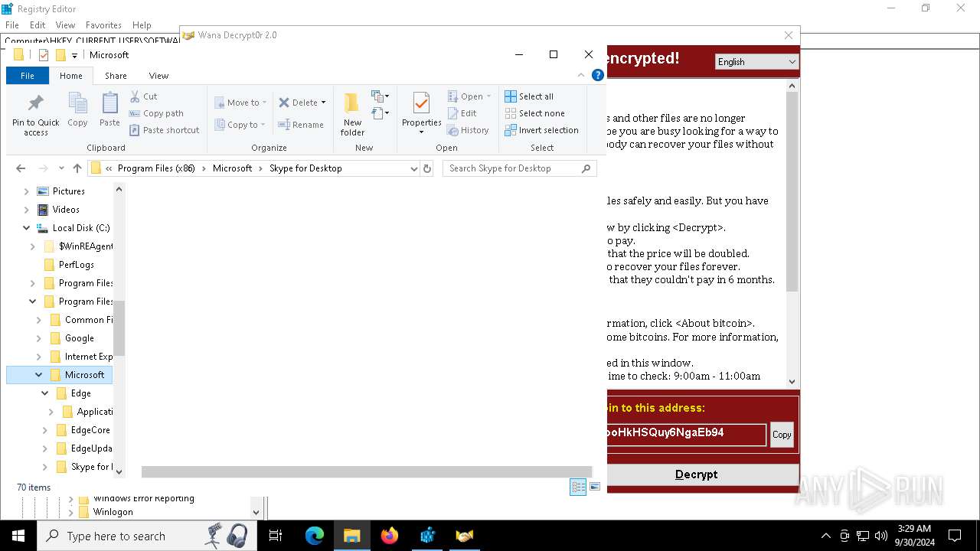Open Explorer Help question mark icon
The image size is (980, 551).
598,75
